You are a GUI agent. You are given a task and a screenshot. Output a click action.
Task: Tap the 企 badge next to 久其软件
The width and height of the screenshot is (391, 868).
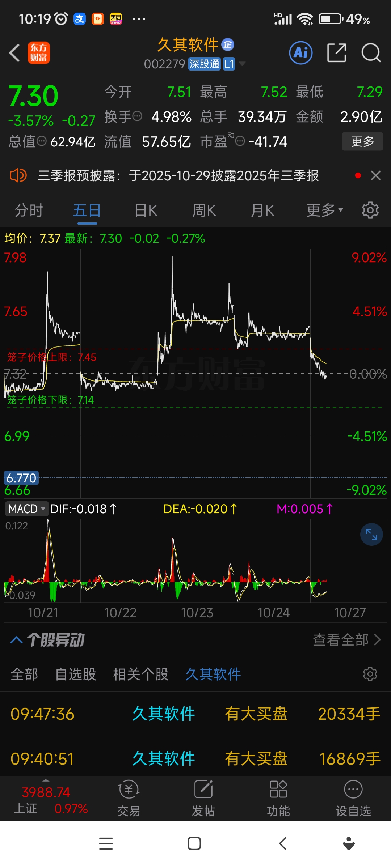(x=228, y=44)
